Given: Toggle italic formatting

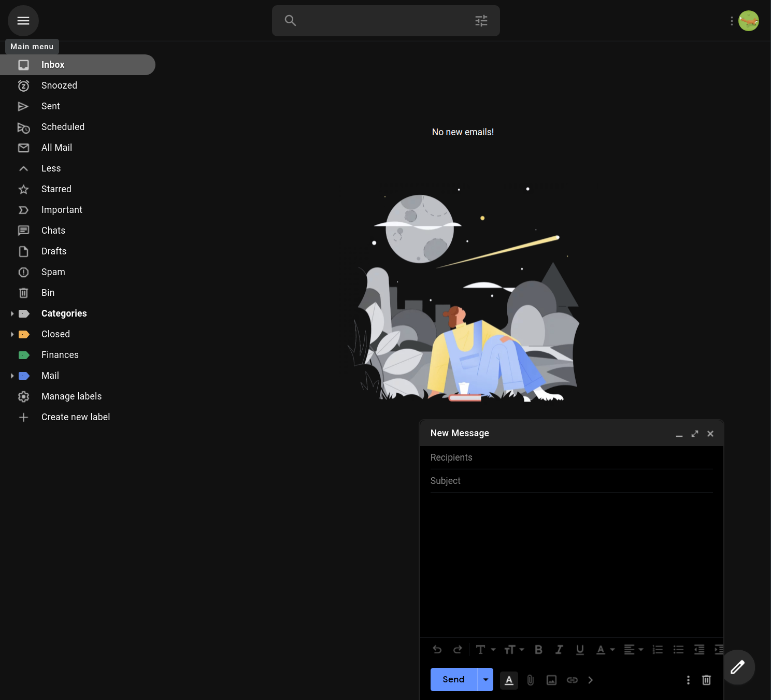Looking at the screenshot, I should pyautogui.click(x=559, y=650).
